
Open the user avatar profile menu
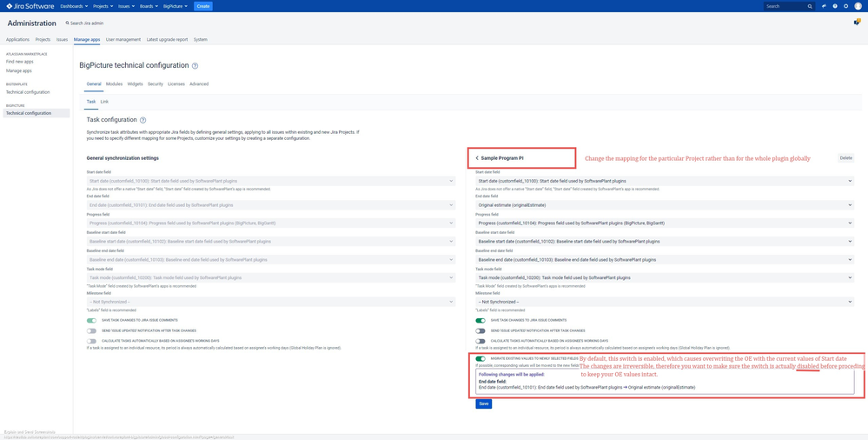858,6
